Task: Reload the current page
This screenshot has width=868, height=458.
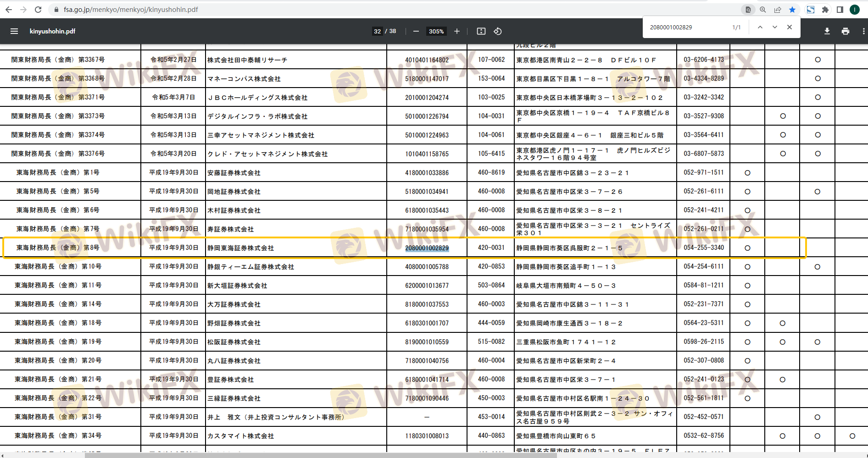Action: 38,10
